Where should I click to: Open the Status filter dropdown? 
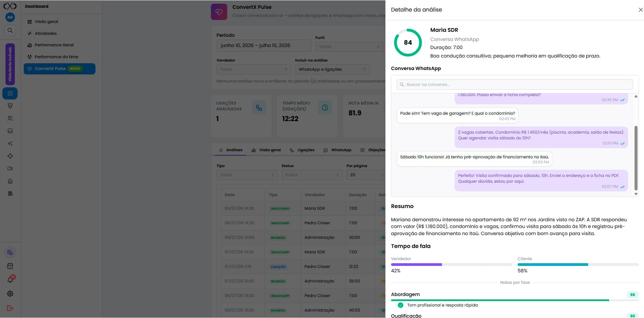[312, 175]
